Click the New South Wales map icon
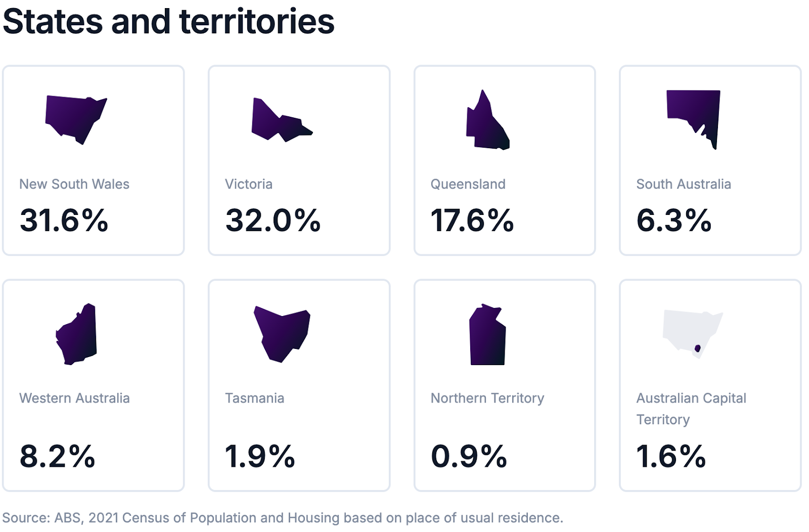Screen dimensions: 809x532 tap(76, 120)
